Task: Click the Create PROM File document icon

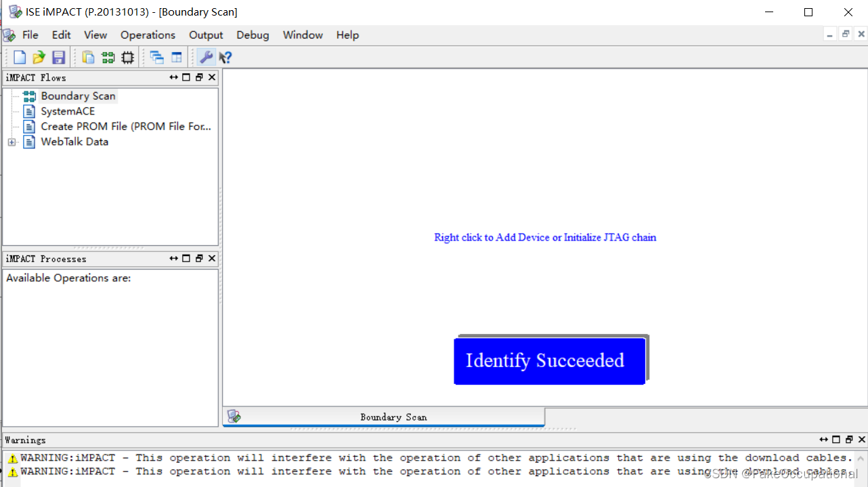Action: coord(29,127)
